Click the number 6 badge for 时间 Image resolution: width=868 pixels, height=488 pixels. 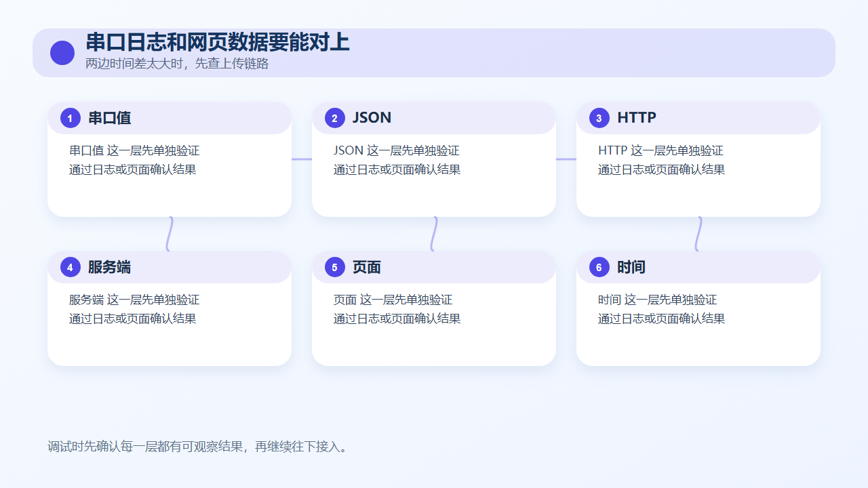(x=599, y=267)
